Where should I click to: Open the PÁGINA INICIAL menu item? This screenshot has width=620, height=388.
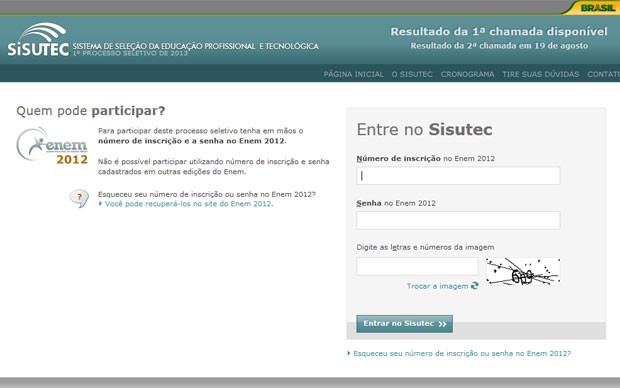coord(353,74)
